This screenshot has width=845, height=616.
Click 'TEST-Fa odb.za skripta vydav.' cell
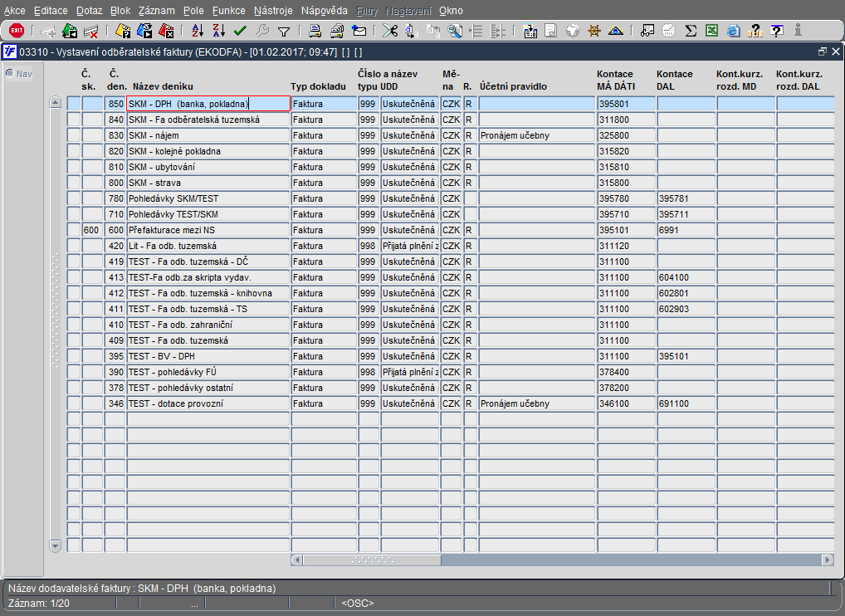pyautogui.click(x=208, y=277)
